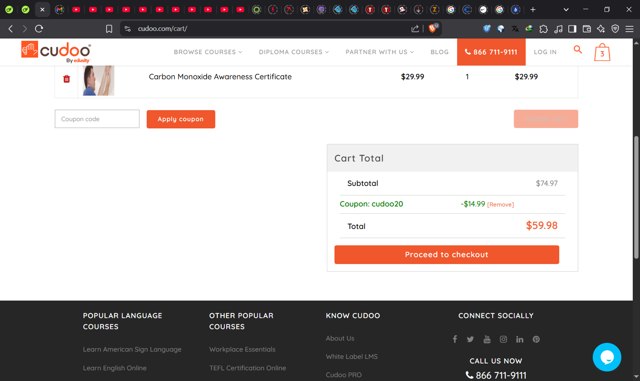
Task: Open the Carbon Monoxide course thumbnail
Action: click(98, 80)
